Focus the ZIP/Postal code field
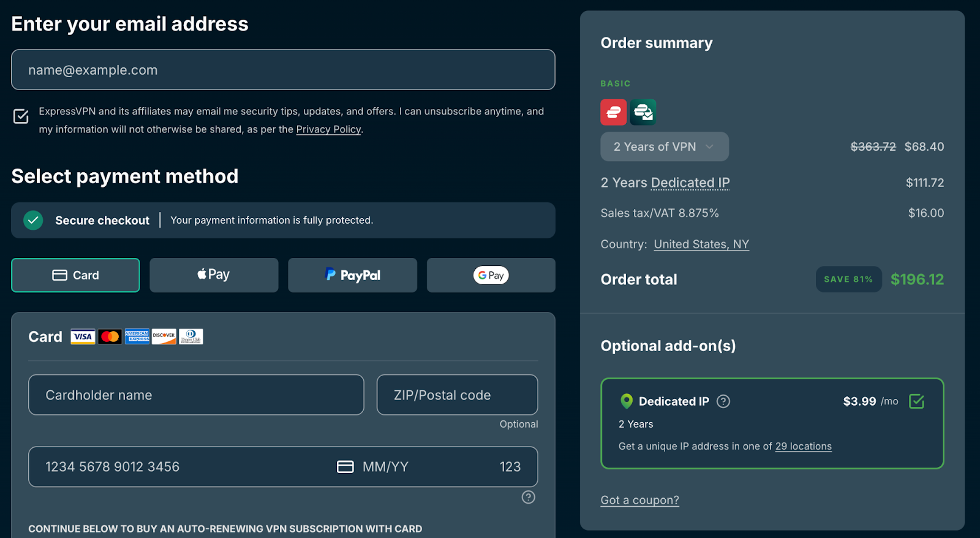980x538 pixels. pyautogui.click(x=457, y=395)
